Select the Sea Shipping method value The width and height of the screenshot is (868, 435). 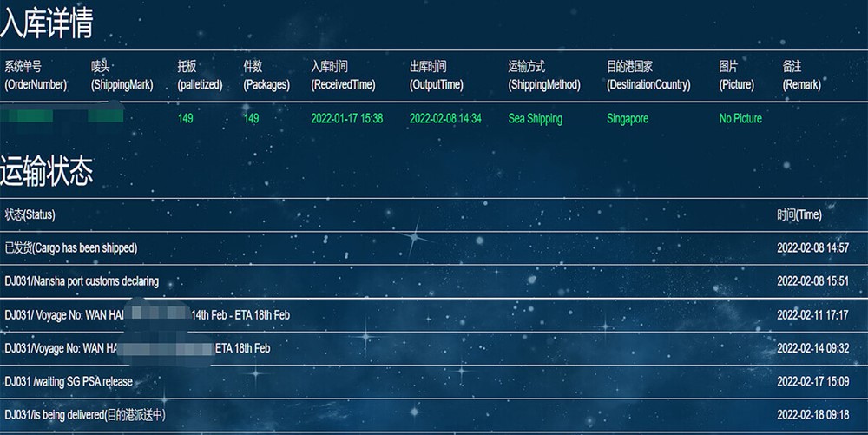click(x=535, y=118)
